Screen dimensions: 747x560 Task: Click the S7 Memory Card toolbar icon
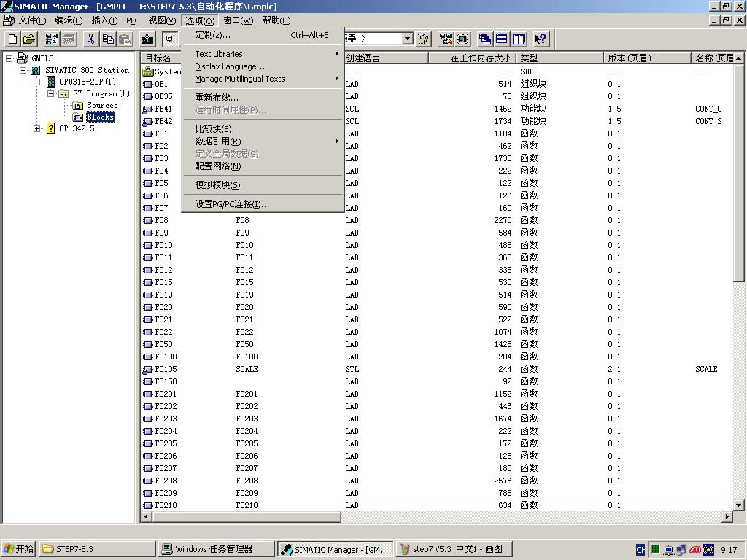click(x=69, y=39)
